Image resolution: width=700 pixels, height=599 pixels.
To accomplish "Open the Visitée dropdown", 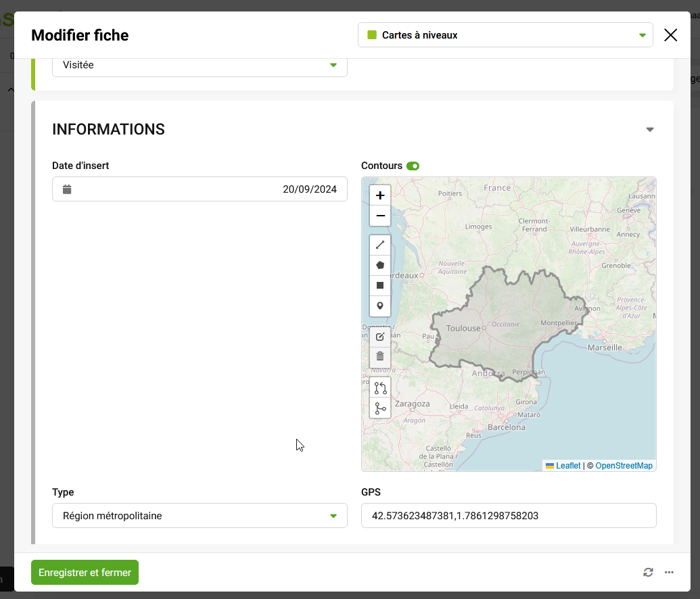I will [x=200, y=65].
